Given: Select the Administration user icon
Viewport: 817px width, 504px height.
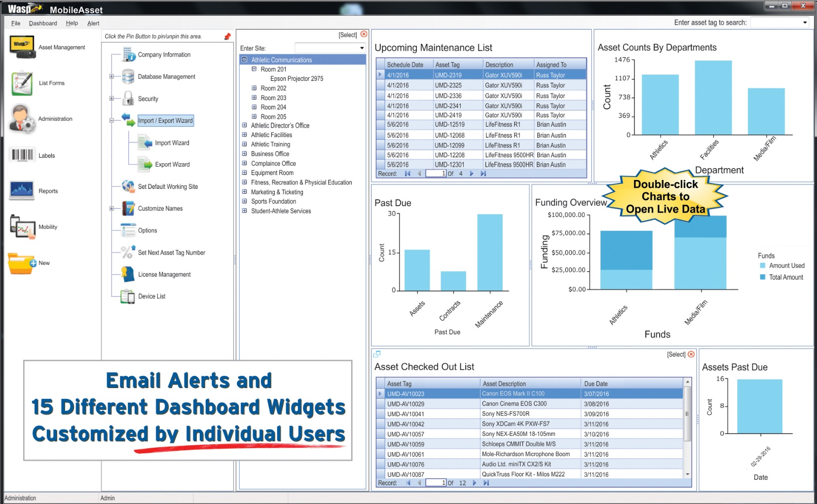Looking at the screenshot, I should coord(22,119).
